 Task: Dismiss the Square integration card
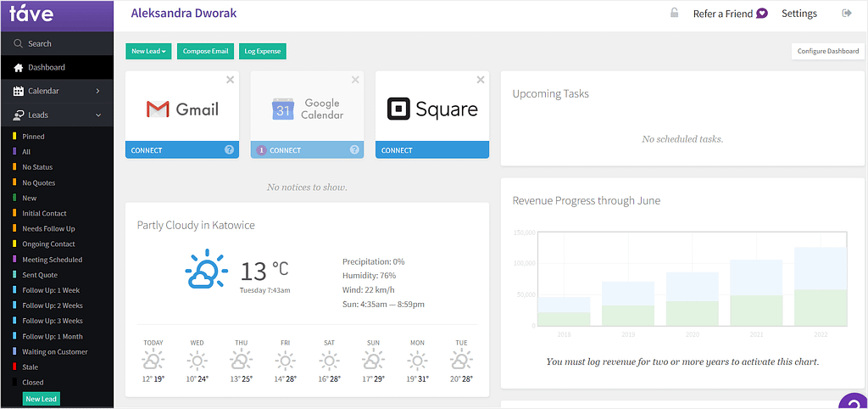(481, 80)
